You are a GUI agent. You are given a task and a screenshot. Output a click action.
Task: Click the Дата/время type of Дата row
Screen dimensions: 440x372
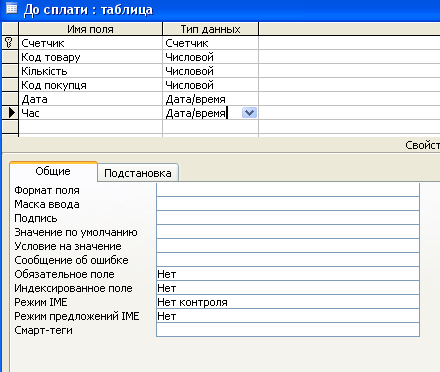[x=210, y=99]
